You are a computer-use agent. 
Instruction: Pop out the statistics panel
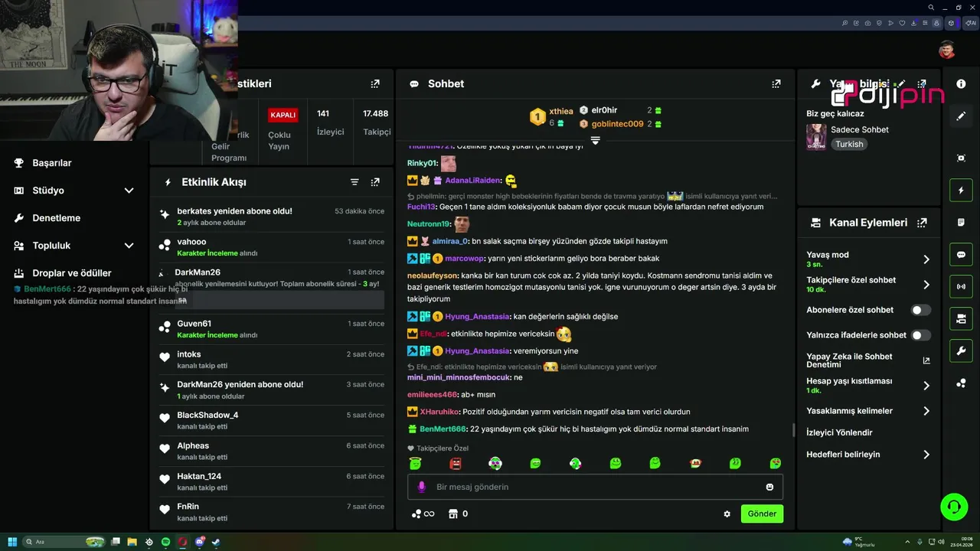point(375,83)
